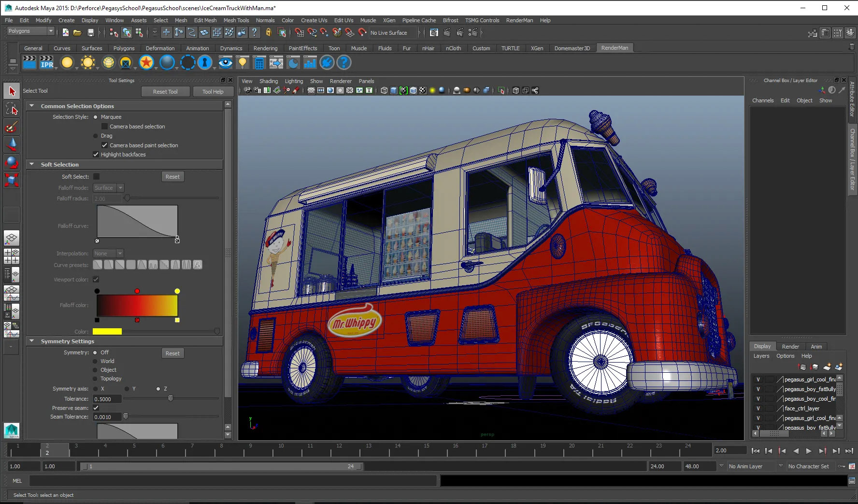The image size is (858, 504).
Task: Set Symmetry to World radio
Action: (95, 361)
